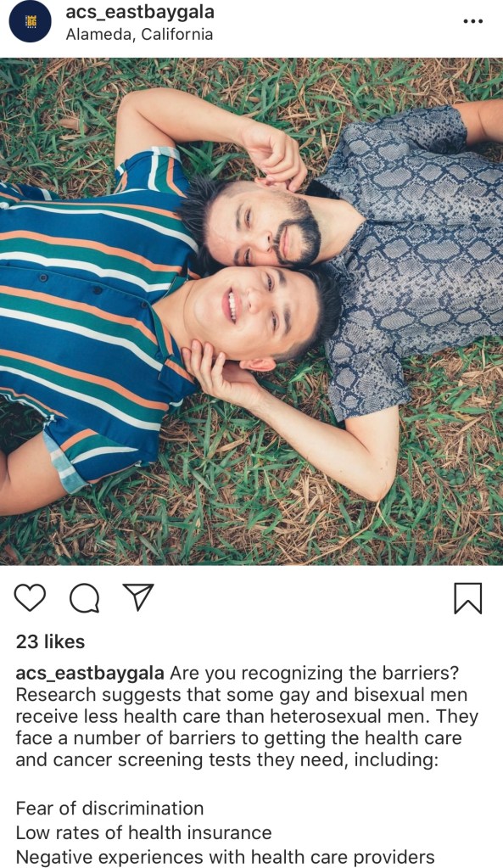Save the post with the bookmark icon
Image resolution: width=503 pixels, height=868 pixels.
point(468,598)
